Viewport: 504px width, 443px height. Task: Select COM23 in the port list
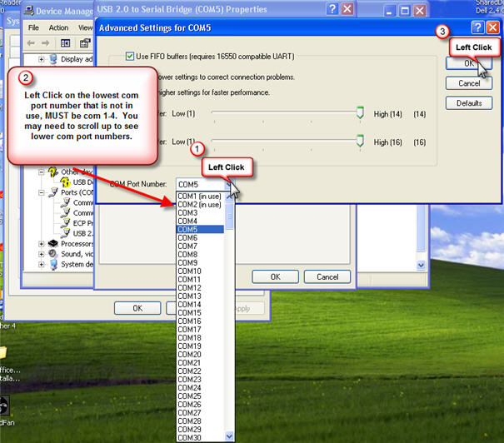click(201, 380)
